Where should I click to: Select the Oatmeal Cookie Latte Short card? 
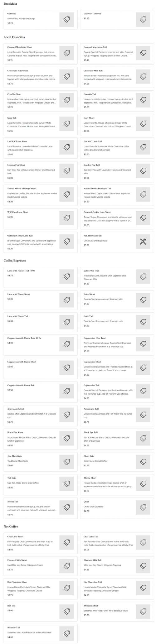point(117,218)
